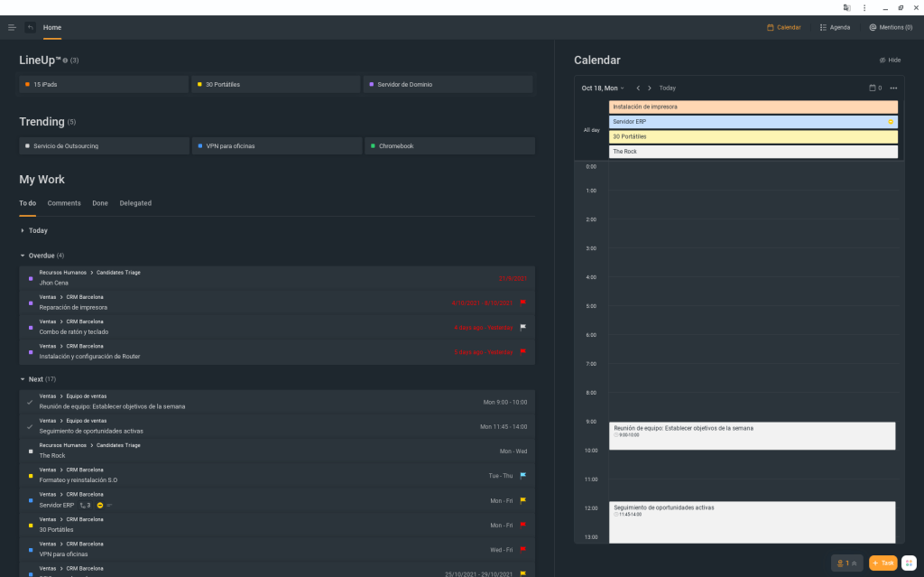This screenshot has width=924, height=577.
Task: Hide the Calendar panel
Action: point(889,60)
